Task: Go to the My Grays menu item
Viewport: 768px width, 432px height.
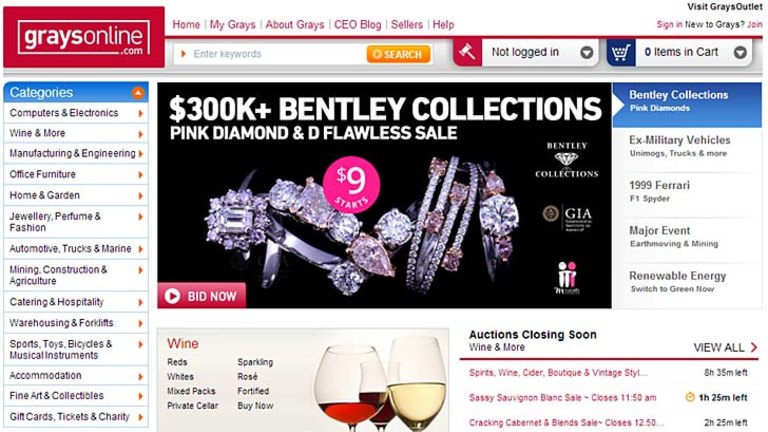Action: (233, 24)
